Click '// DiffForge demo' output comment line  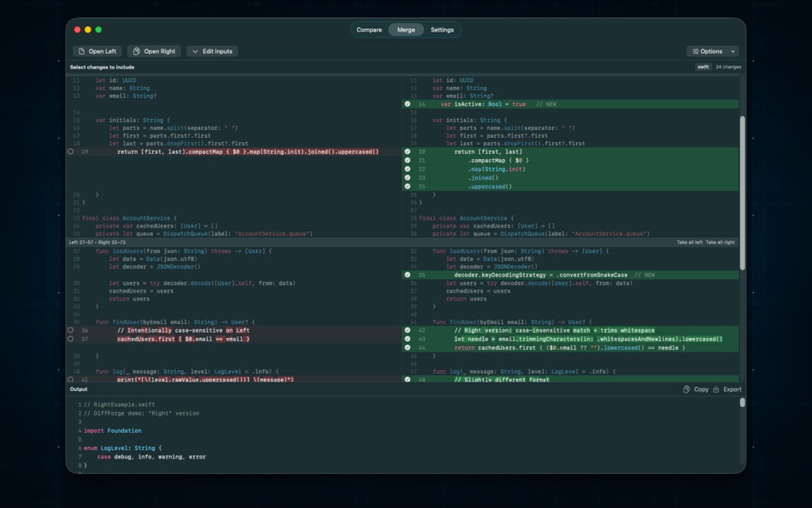141,414
